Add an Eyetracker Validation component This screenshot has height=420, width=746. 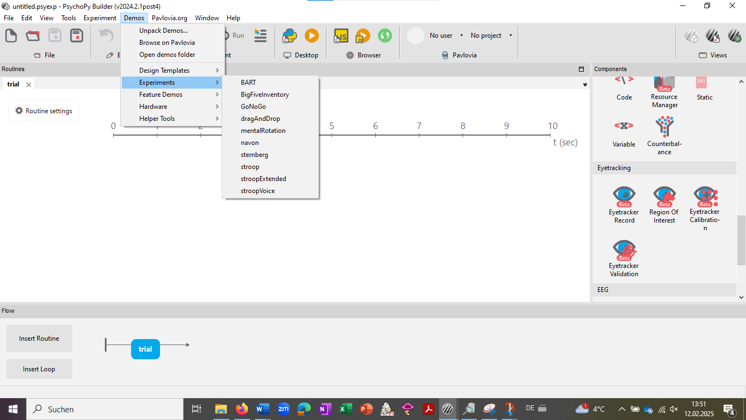coord(624,256)
